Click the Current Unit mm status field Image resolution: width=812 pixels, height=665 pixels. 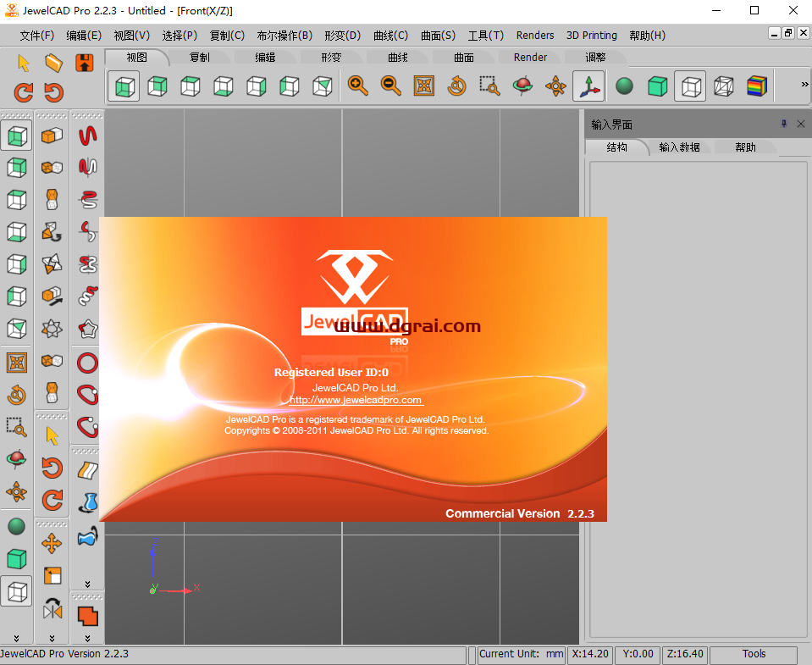pyautogui.click(x=521, y=654)
